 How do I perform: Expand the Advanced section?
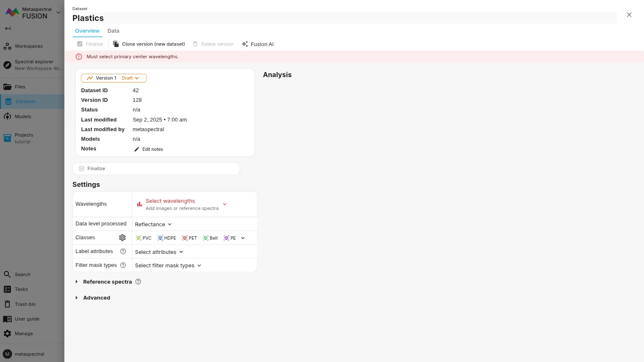point(96,298)
